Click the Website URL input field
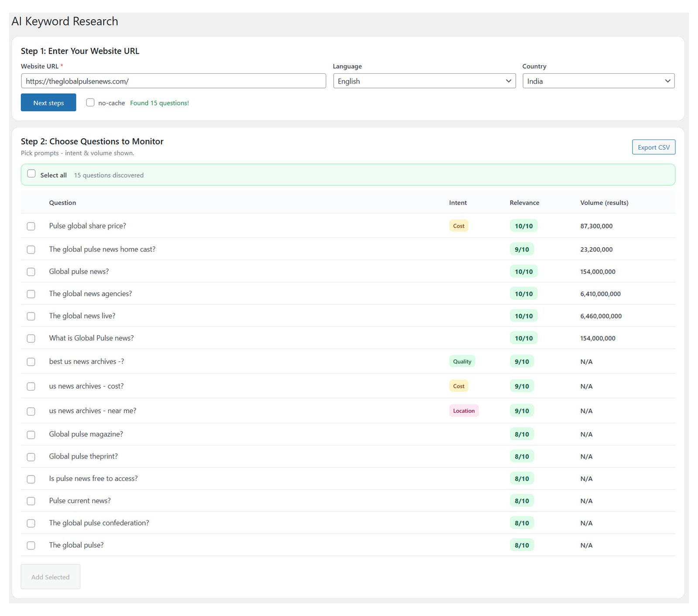 pyautogui.click(x=173, y=81)
